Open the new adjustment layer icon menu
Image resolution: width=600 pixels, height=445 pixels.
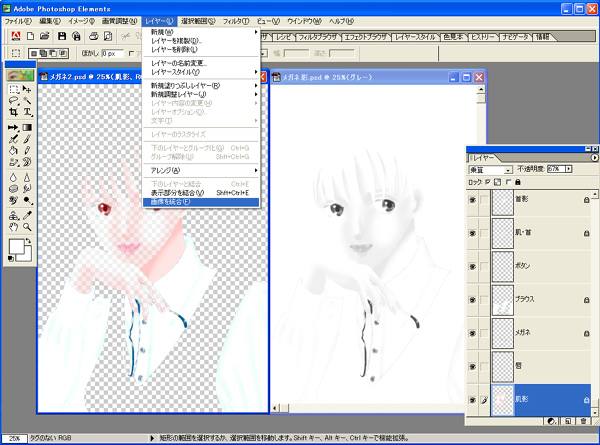coord(551,421)
